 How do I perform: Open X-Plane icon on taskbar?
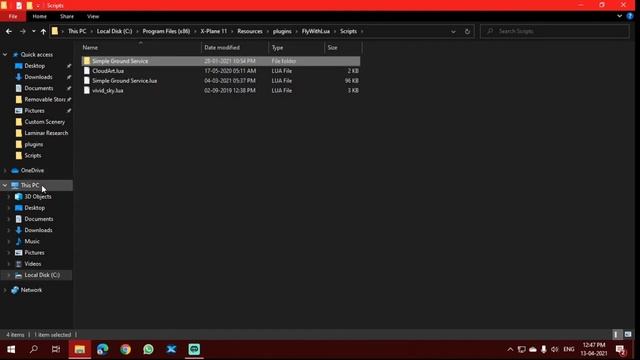[171, 349]
